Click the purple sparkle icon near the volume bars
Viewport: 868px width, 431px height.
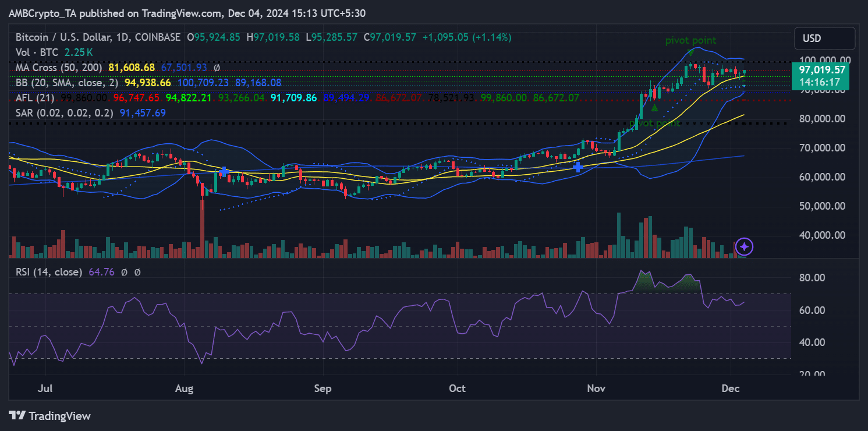tap(745, 247)
